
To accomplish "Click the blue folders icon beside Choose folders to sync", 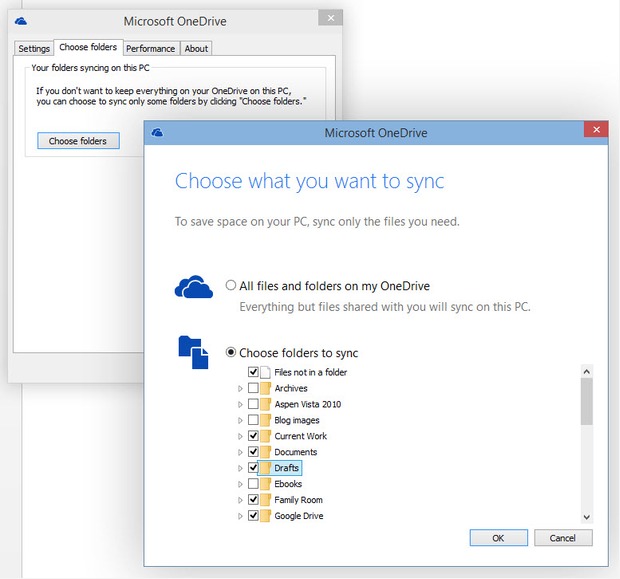I will point(193,352).
